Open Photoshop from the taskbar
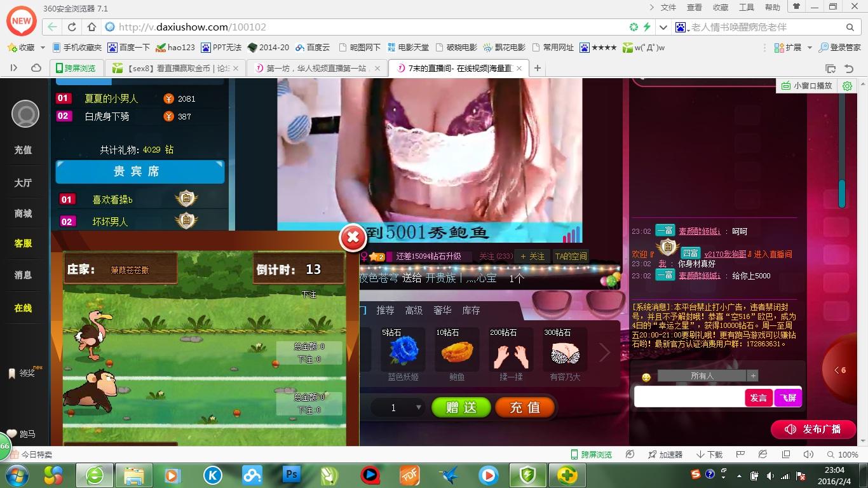Image resolution: width=868 pixels, height=488 pixels. [292, 475]
